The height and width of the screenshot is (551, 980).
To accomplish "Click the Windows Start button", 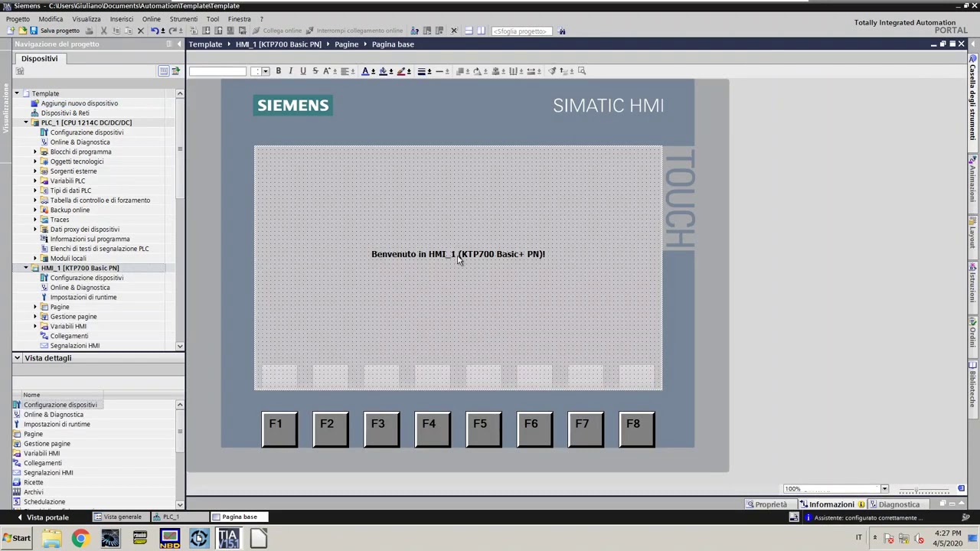I will point(17,538).
